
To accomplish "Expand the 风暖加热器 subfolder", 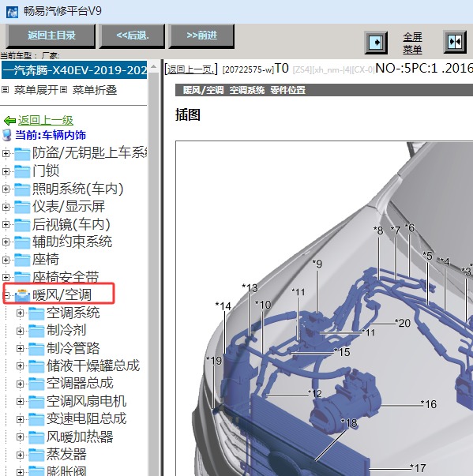I will click(x=20, y=437).
